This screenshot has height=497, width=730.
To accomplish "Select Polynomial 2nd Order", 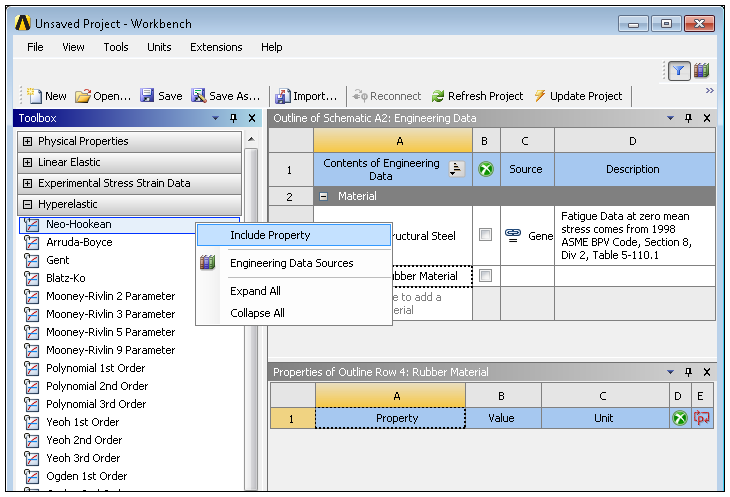I will (x=97, y=386).
